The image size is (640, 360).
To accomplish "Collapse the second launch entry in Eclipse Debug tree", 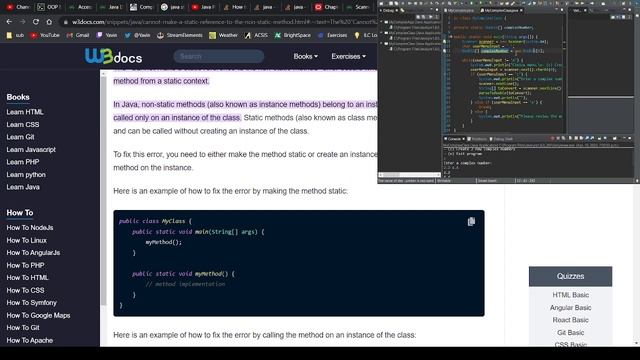I will pos(381,33).
